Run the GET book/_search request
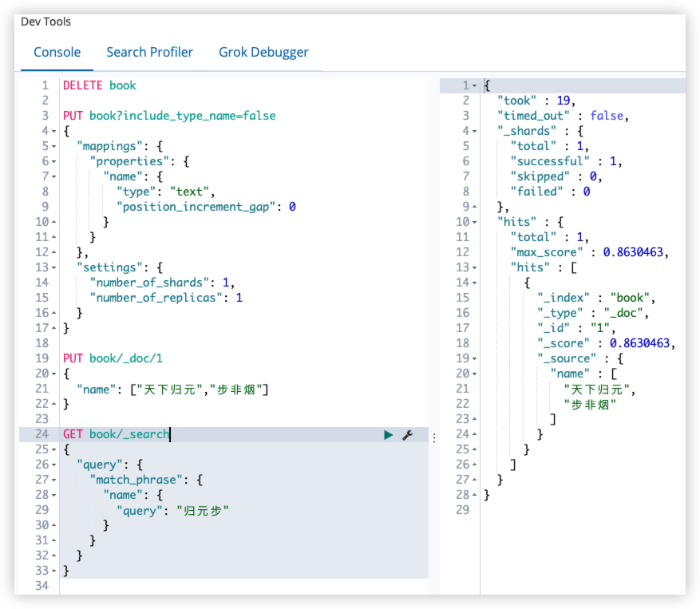Screen dimensions: 700x609 [x=388, y=435]
